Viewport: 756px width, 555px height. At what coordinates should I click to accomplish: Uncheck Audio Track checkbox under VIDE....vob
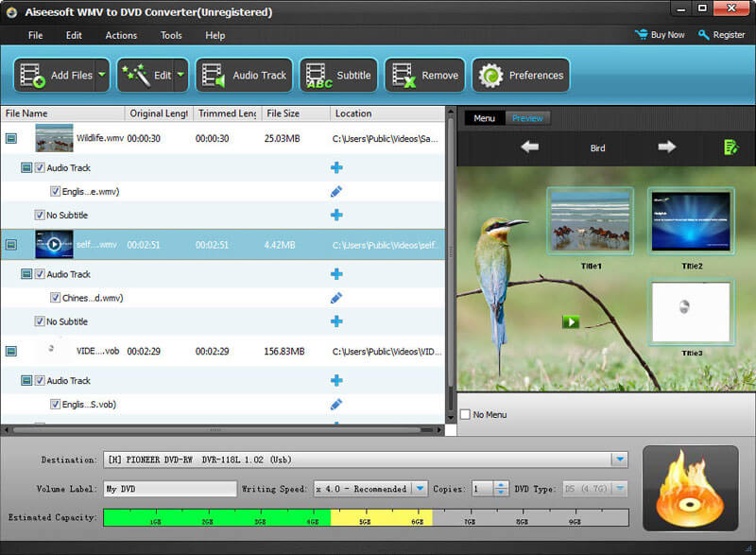click(40, 380)
